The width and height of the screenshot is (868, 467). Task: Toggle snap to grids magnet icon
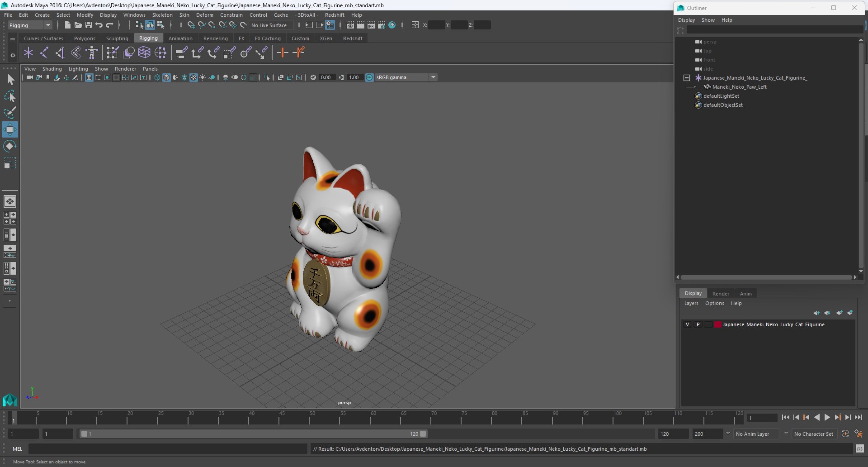click(191, 25)
